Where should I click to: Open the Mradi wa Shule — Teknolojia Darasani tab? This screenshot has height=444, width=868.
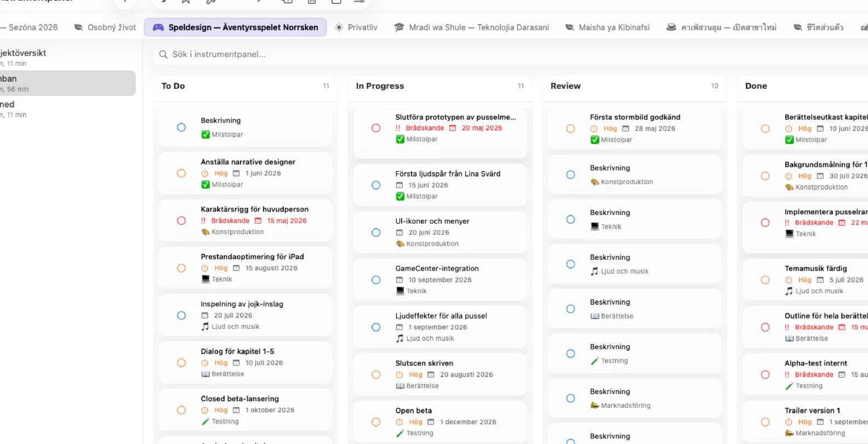coord(471,27)
